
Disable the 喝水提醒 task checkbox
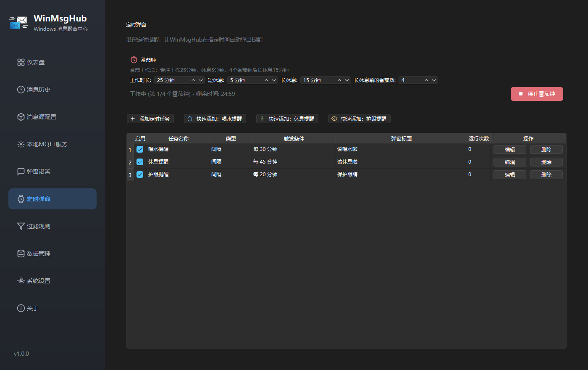click(x=140, y=149)
